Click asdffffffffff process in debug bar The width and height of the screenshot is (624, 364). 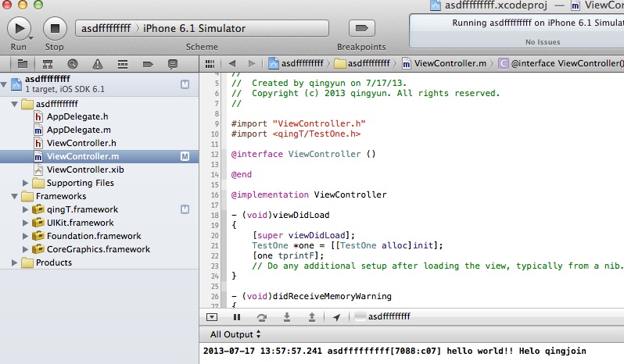[382, 316]
